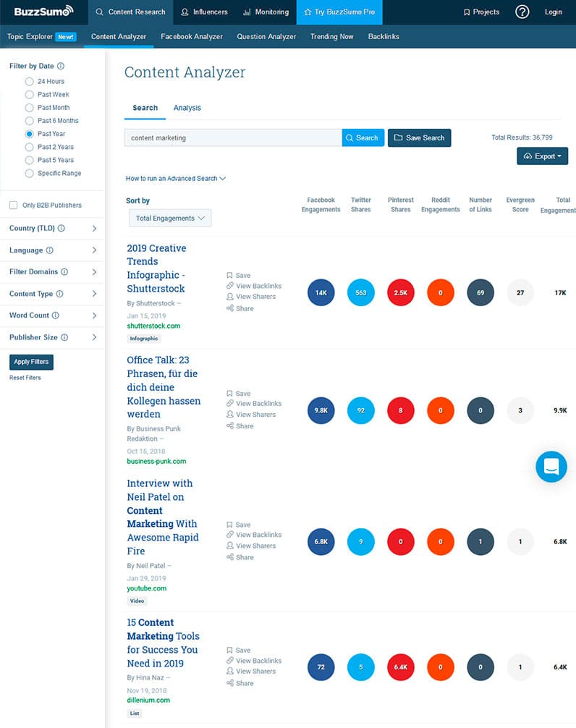
Task: Select the Past Year radio button
Action: [x=29, y=134]
